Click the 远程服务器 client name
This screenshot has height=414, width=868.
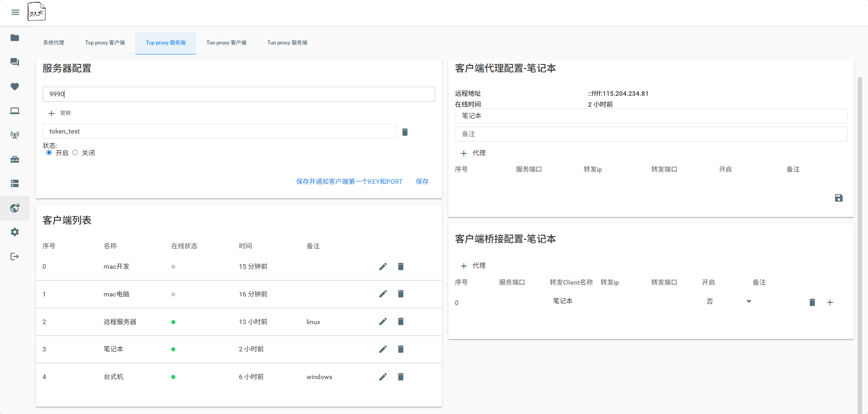coord(120,322)
